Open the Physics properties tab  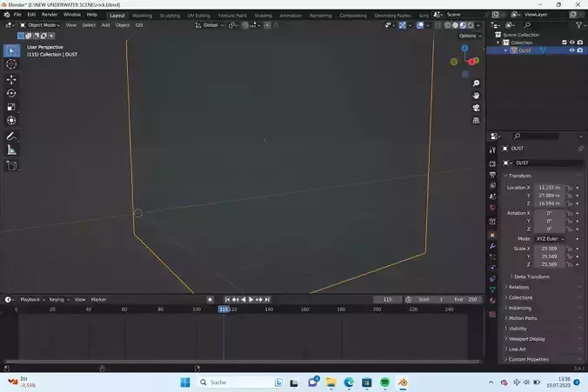(x=492, y=268)
